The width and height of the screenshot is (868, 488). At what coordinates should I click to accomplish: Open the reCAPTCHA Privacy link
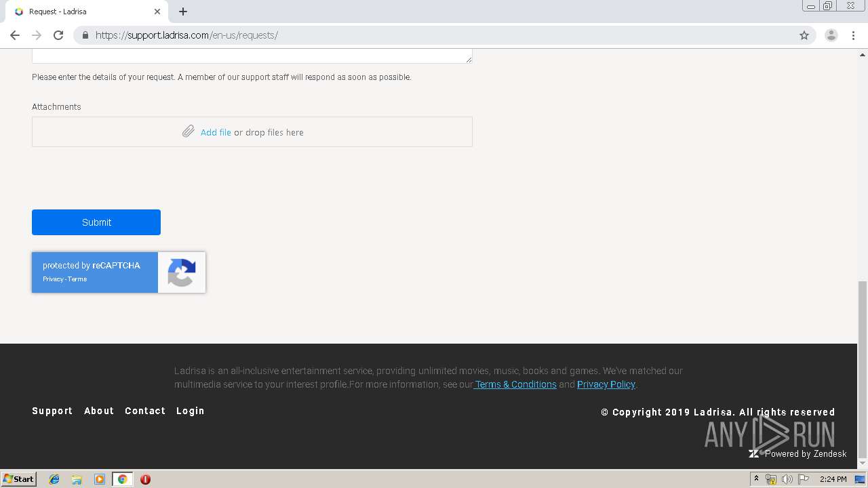pyautogui.click(x=53, y=279)
